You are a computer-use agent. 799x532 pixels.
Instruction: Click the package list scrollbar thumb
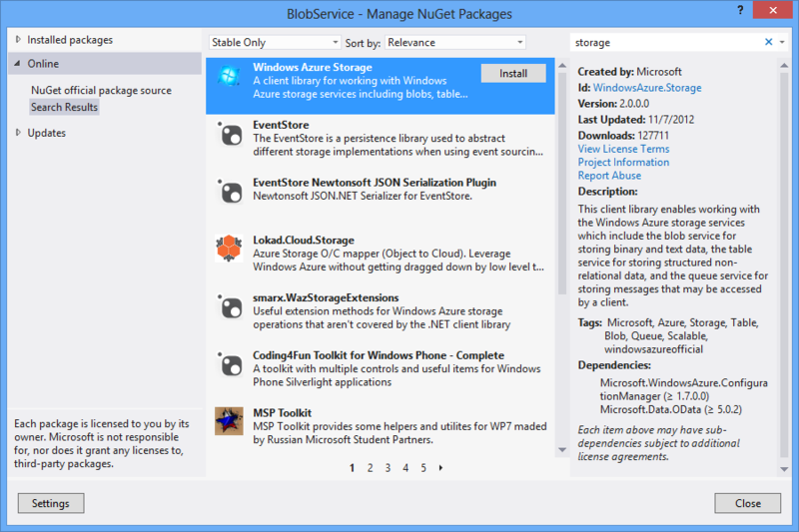pyautogui.click(x=562, y=184)
